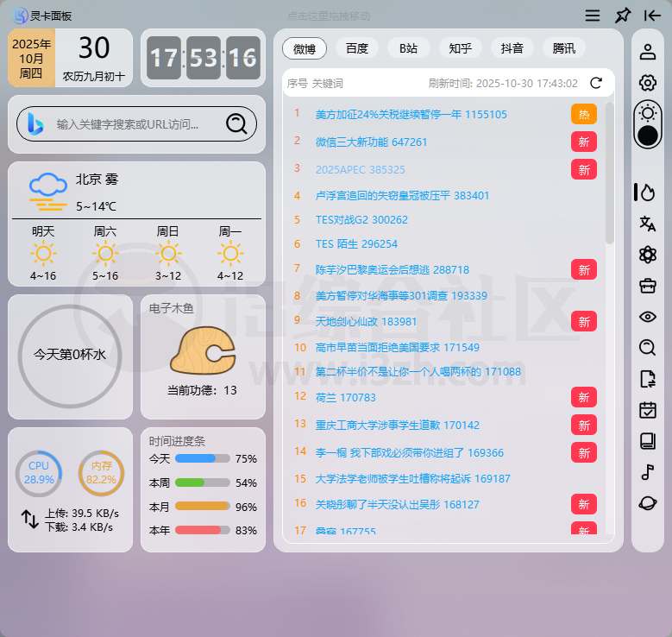Open trend TES对战G2
Image resolution: width=672 pixels, height=637 pixels.
coord(361,219)
